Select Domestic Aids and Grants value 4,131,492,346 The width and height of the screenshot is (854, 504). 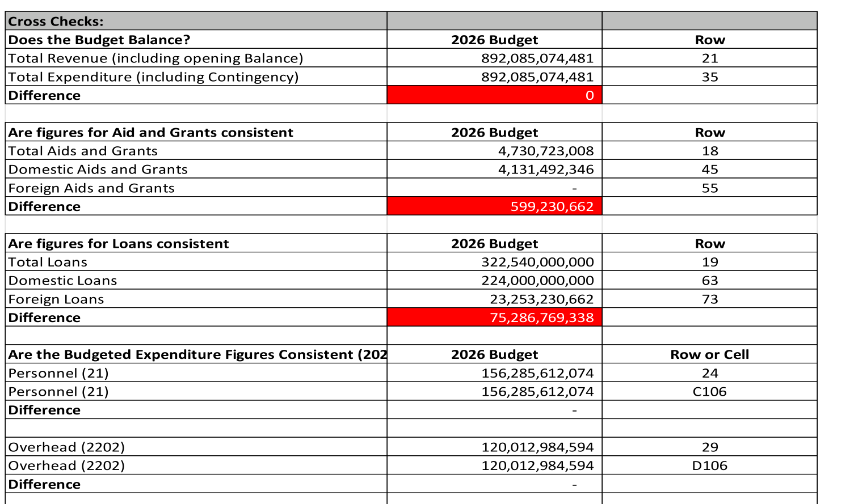[x=494, y=170]
